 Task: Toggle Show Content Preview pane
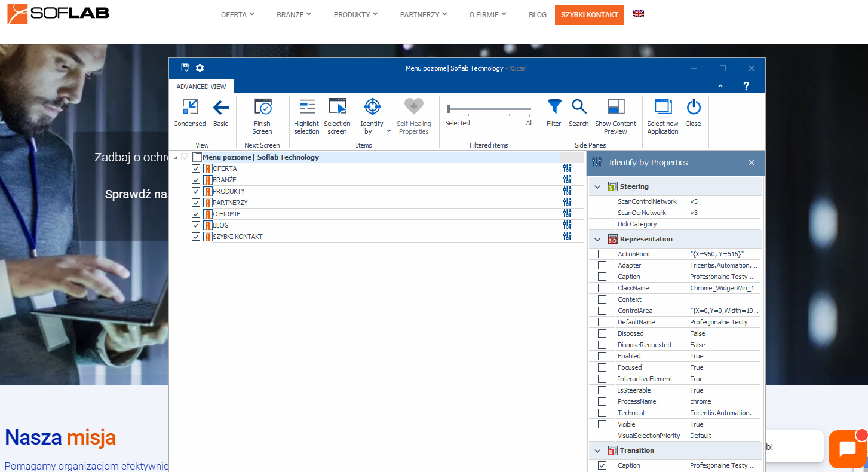pos(616,108)
